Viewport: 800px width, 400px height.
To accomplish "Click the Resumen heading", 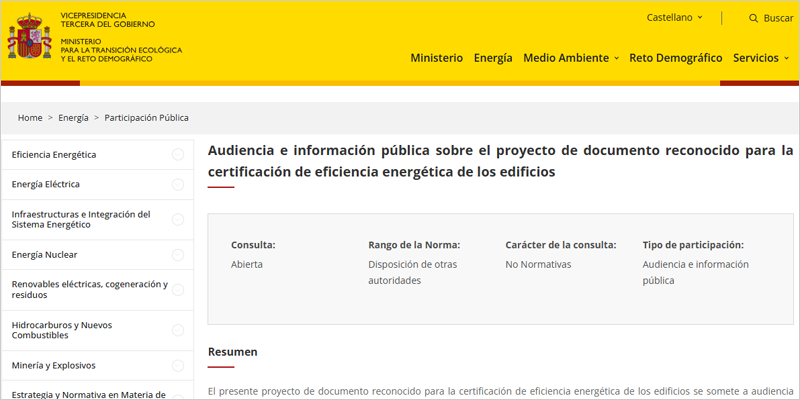I will [x=233, y=352].
